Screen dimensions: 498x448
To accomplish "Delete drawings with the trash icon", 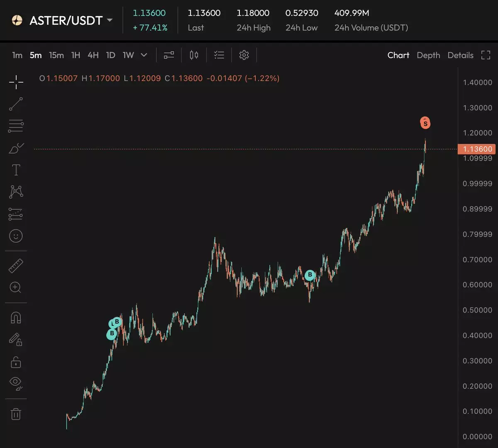I will point(16,414).
